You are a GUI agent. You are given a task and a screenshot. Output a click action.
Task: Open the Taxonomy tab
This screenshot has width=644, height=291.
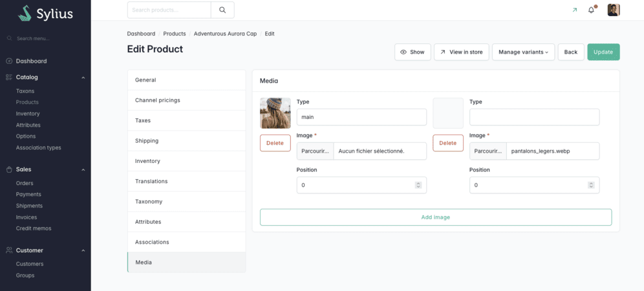tap(186, 201)
